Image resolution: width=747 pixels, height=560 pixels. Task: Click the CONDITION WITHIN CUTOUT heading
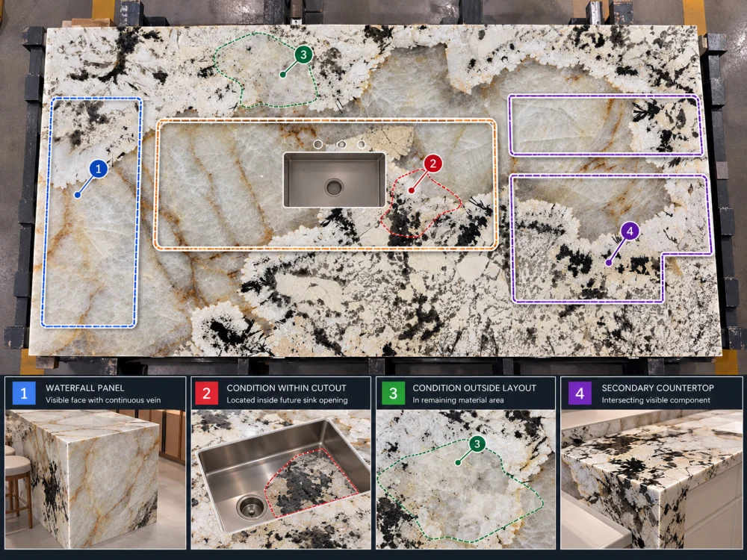(x=286, y=388)
